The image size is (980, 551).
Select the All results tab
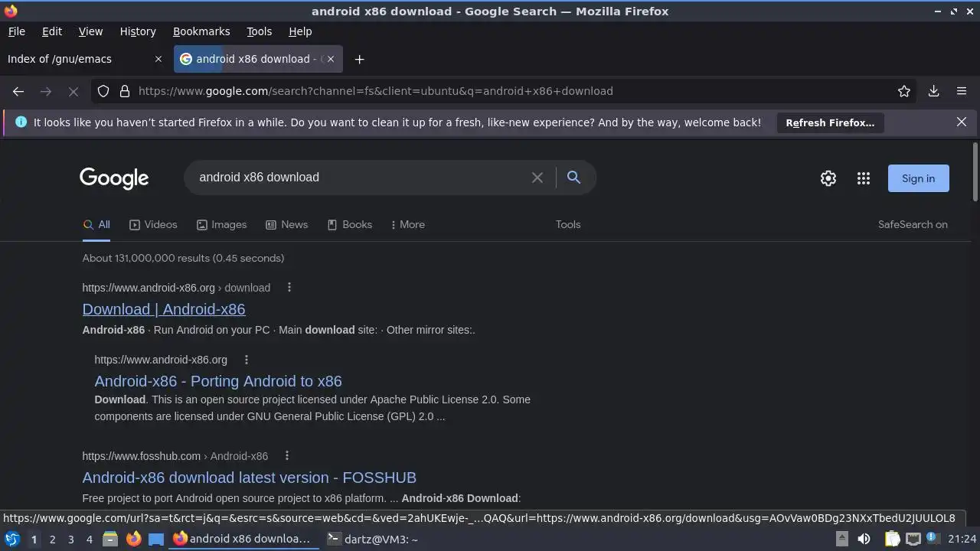click(x=96, y=225)
